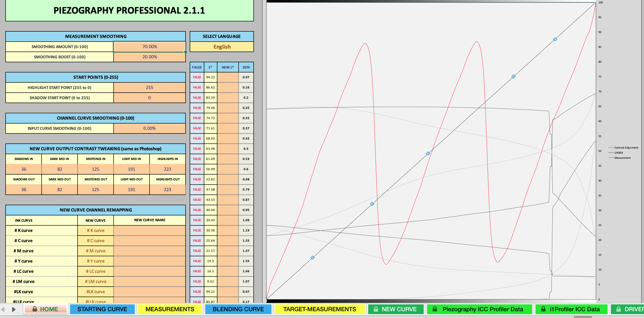Click the NEW L* column header

pyautogui.click(x=228, y=67)
